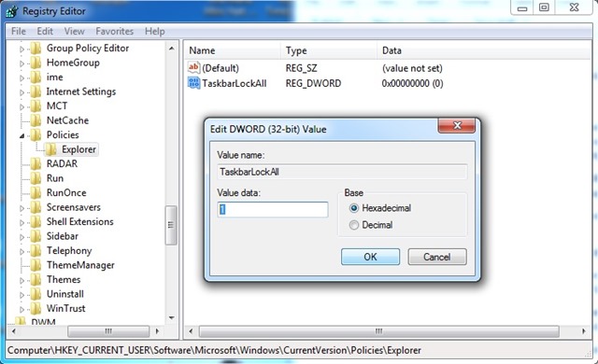598x364 pixels.
Task: Collapse the Policies key
Action: [21, 136]
